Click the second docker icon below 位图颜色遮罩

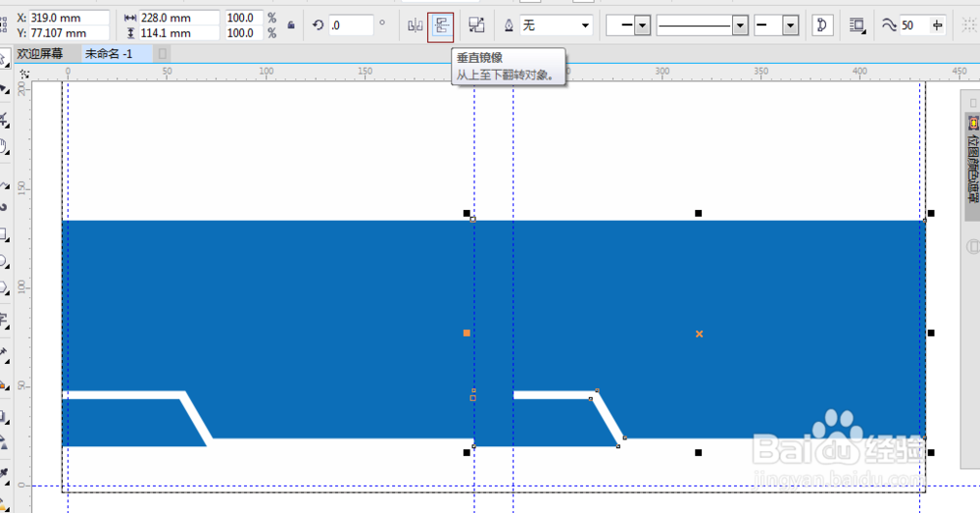(x=972, y=246)
